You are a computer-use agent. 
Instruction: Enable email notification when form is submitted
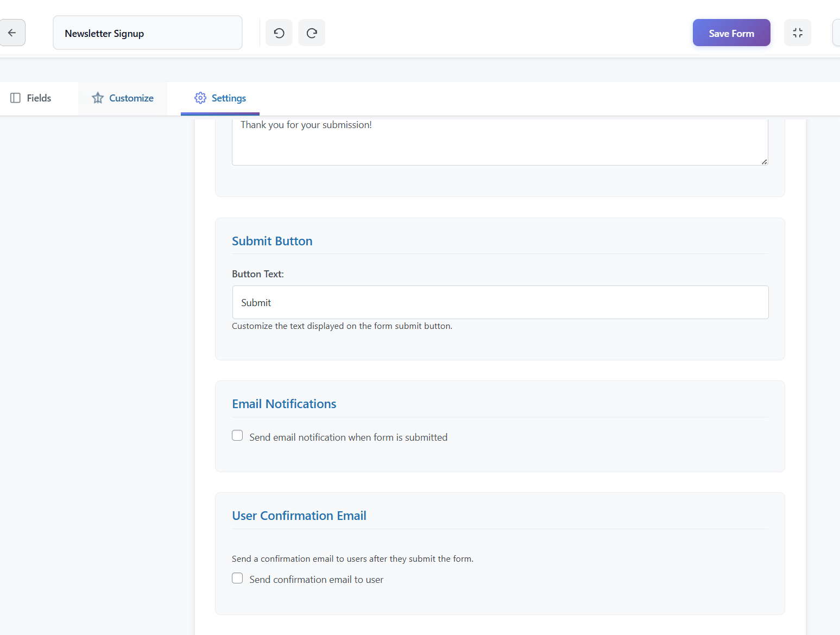click(x=237, y=435)
